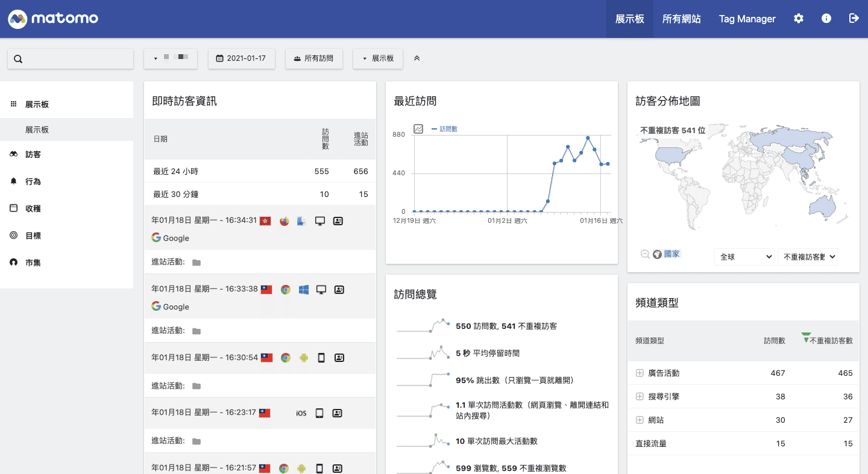Click visitor profile icon for 16:34:31 visit
This screenshot has height=474, width=868.
[338, 221]
